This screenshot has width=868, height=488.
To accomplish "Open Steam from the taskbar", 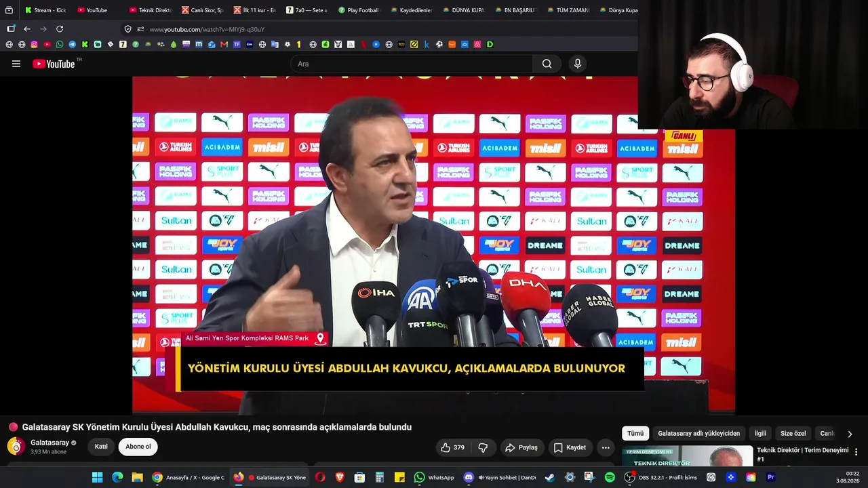I will click(x=549, y=477).
